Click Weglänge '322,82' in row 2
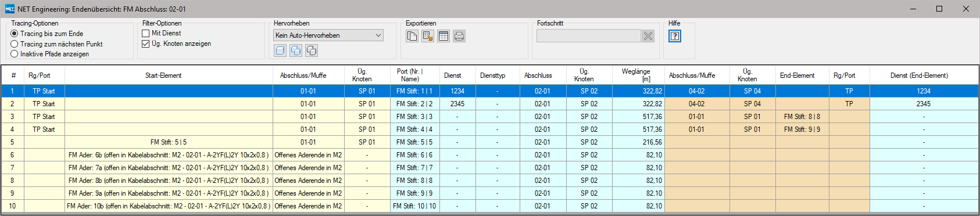Viewport: 980px width, 216px height. point(639,104)
